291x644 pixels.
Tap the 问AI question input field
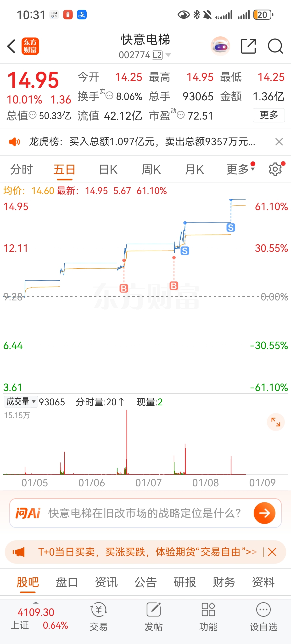click(x=144, y=513)
